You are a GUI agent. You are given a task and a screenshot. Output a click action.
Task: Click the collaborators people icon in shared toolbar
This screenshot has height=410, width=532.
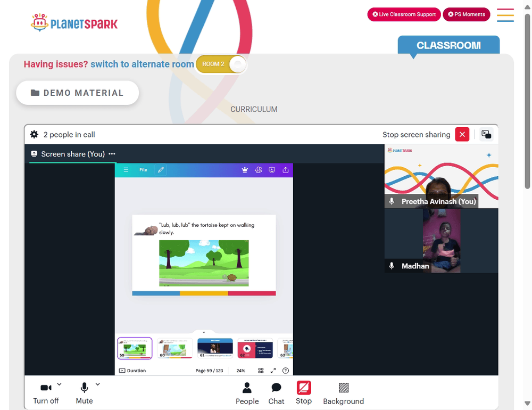coord(259,170)
